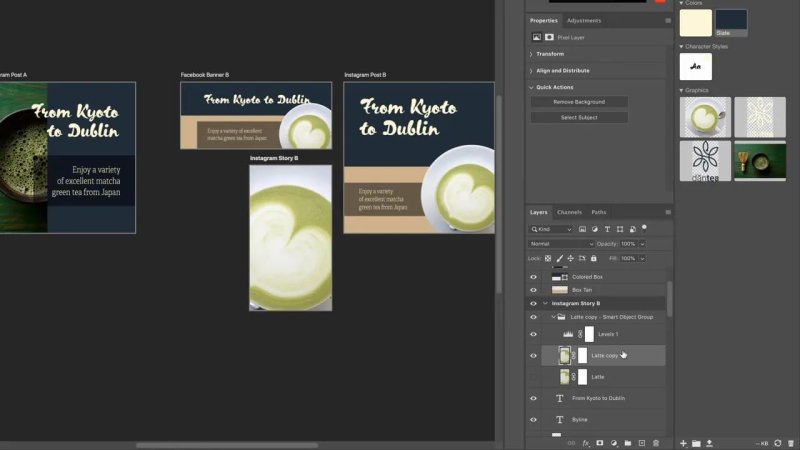Collapse the Latte copy Smart Object Group

pos(553,317)
